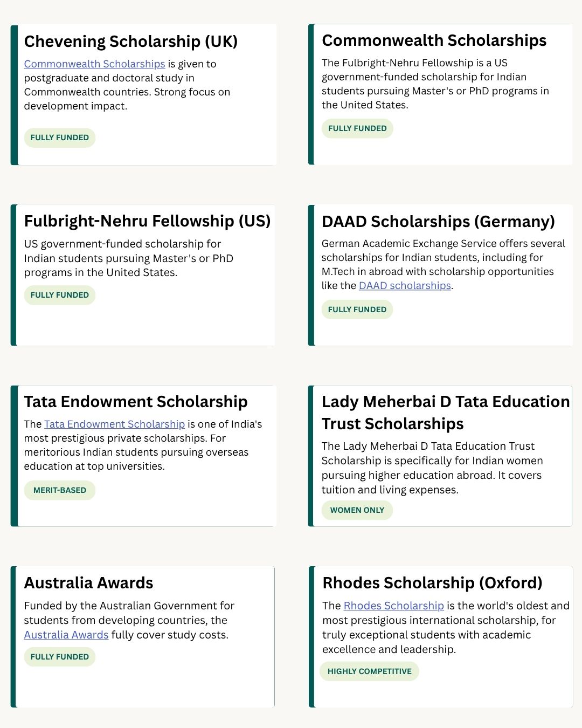Select the Women Only tag
The image size is (582, 728).
357,510
